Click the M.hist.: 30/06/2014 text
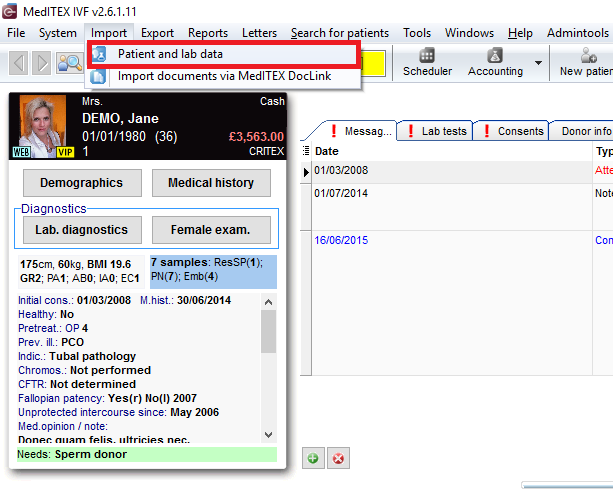This screenshot has width=613, height=489. pos(185,300)
